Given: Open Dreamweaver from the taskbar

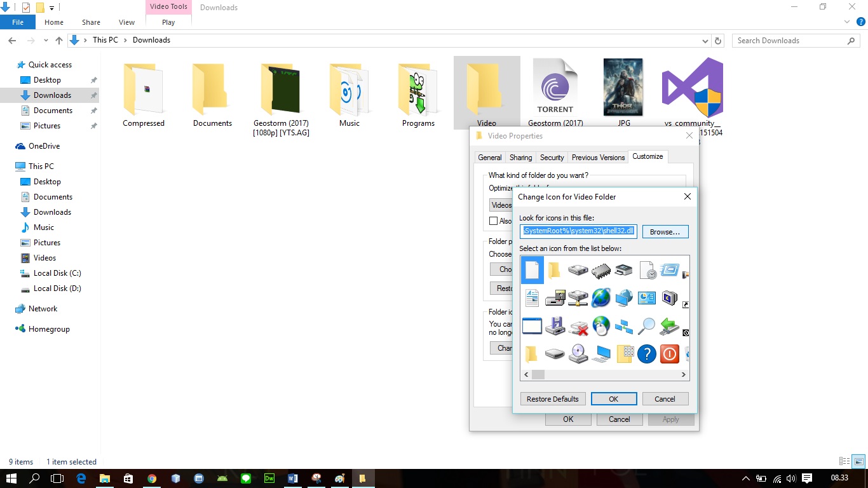Looking at the screenshot, I should 269,478.
